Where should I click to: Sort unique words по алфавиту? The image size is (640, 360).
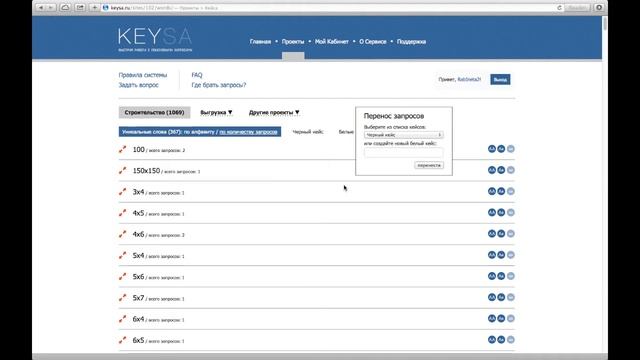(x=199, y=132)
